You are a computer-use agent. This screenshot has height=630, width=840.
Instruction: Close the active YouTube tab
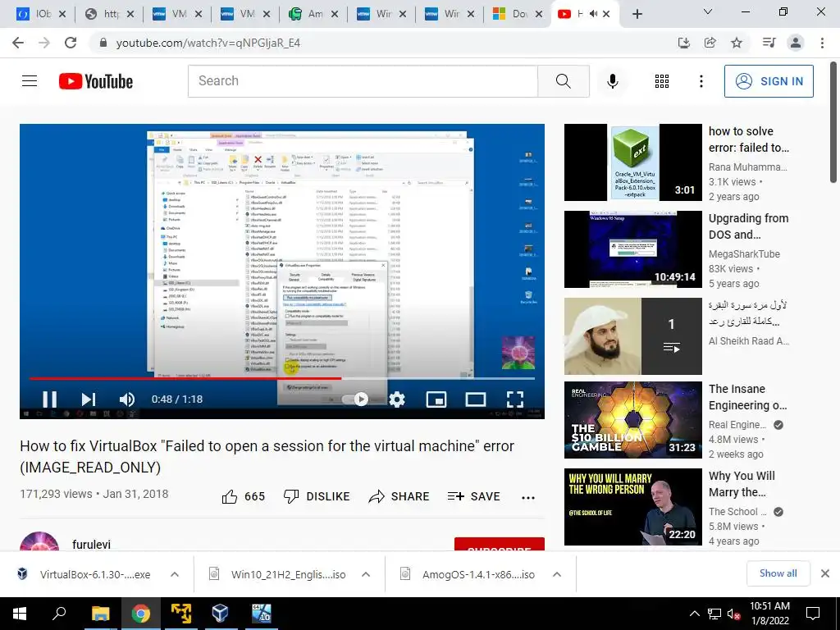pos(606,14)
